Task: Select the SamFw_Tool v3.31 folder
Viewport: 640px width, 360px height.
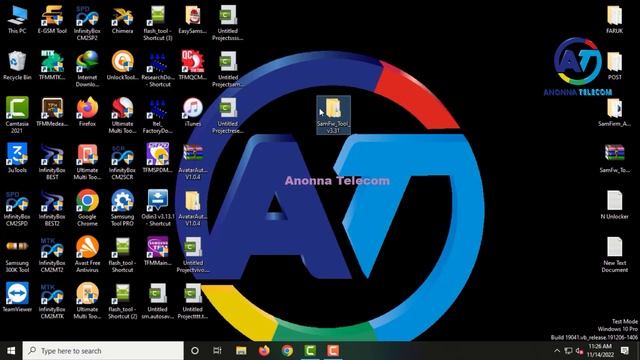Action: tap(333, 115)
